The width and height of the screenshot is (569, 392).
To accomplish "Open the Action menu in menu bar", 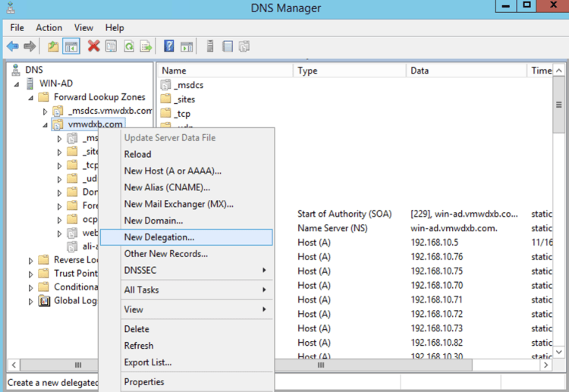I will 49,28.
